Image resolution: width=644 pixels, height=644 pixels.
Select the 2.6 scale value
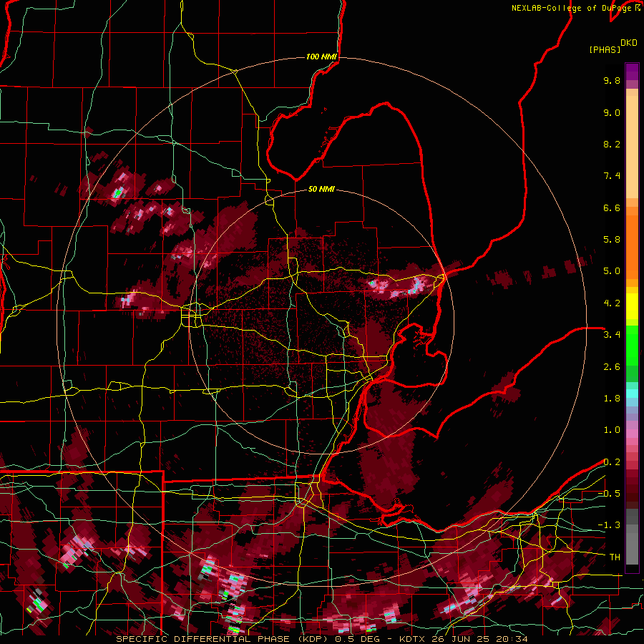pos(612,367)
